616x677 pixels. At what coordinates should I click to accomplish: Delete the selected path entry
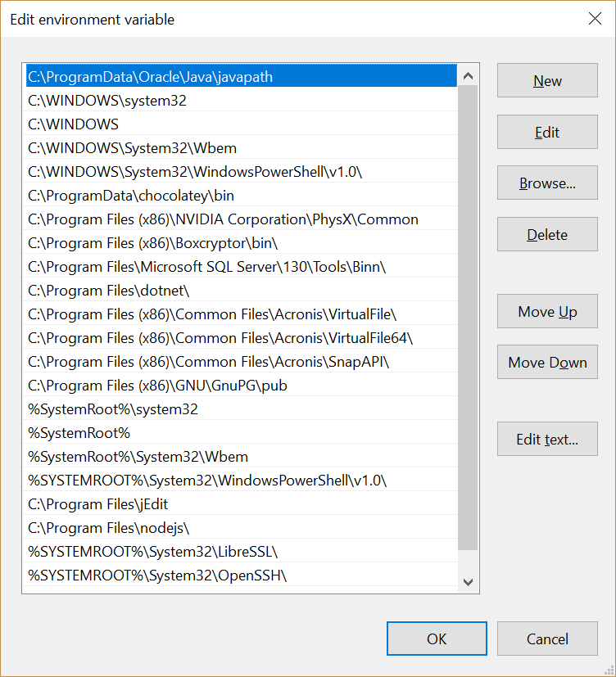tap(547, 235)
